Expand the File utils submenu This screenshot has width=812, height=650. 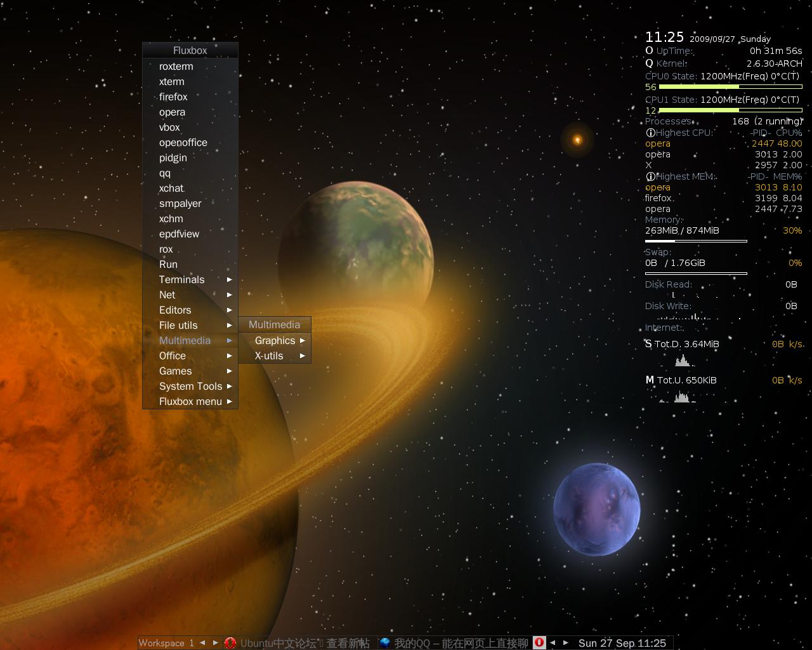pos(190,325)
